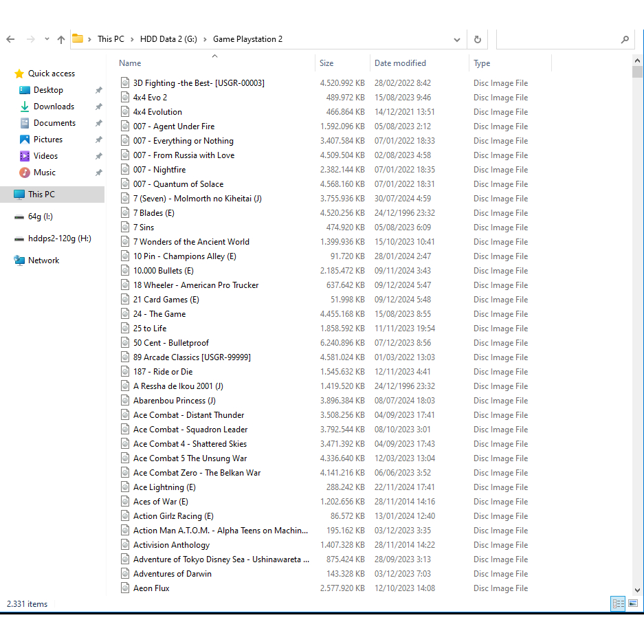Open 64g (I:) drive in sidebar
644x644 pixels.
click(x=41, y=216)
